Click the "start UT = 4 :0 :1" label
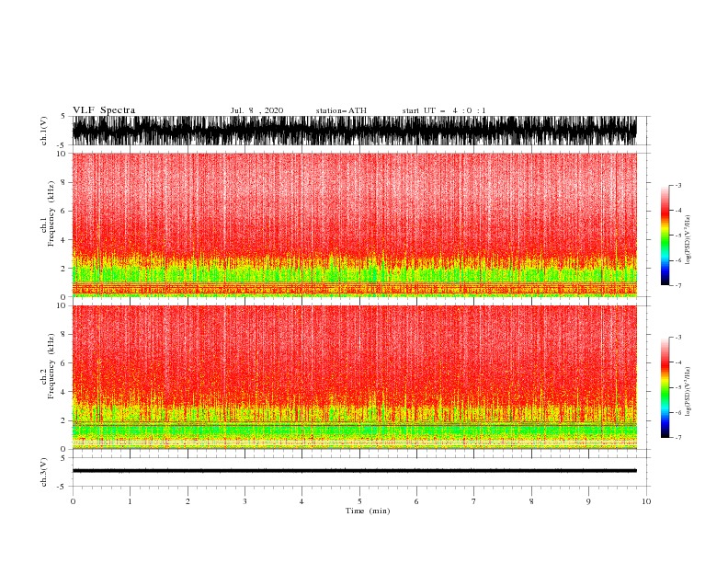The width and height of the screenshot is (728, 563). click(444, 110)
